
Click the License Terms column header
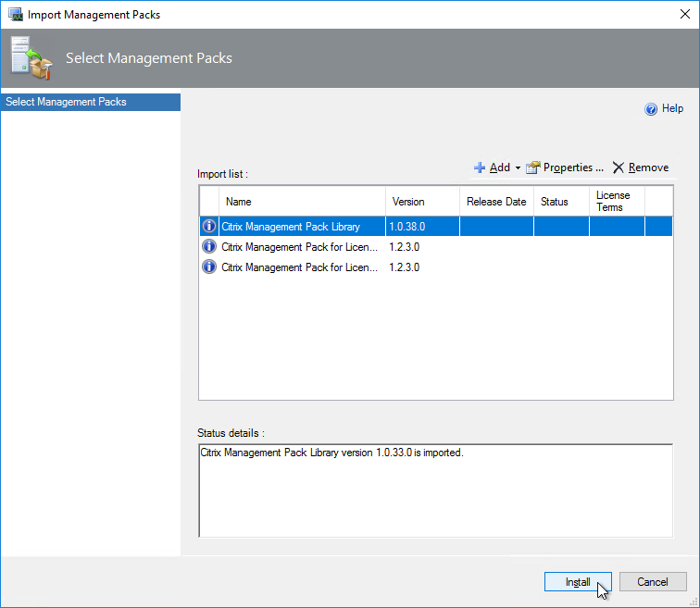pyautogui.click(x=617, y=202)
